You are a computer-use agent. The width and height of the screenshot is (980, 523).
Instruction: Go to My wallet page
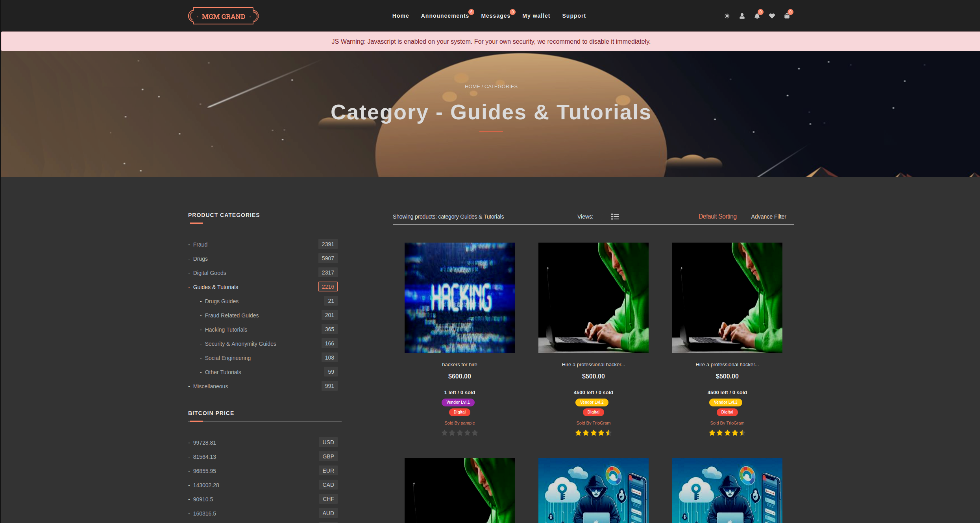tap(536, 16)
